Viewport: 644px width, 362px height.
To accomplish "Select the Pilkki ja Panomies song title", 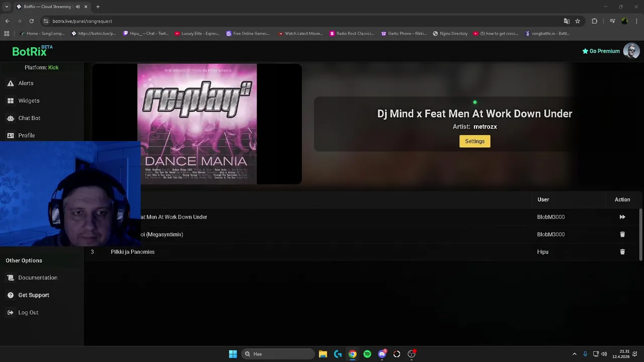I will pos(133,252).
